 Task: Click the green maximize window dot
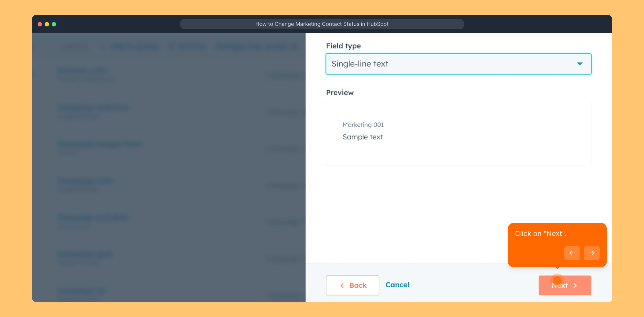(x=54, y=24)
